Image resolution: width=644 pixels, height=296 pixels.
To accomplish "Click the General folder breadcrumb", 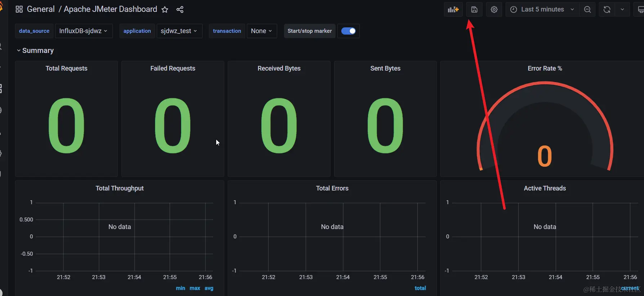I will click(x=41, y=9).
